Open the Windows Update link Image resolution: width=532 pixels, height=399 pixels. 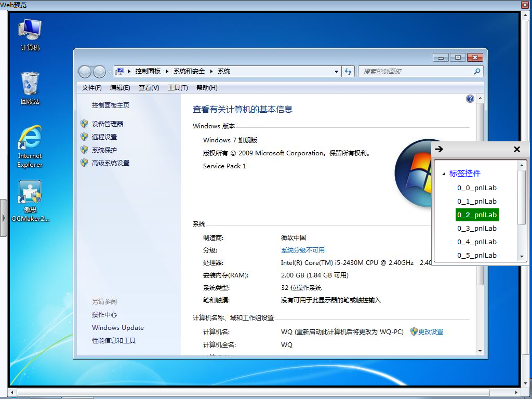118,327
